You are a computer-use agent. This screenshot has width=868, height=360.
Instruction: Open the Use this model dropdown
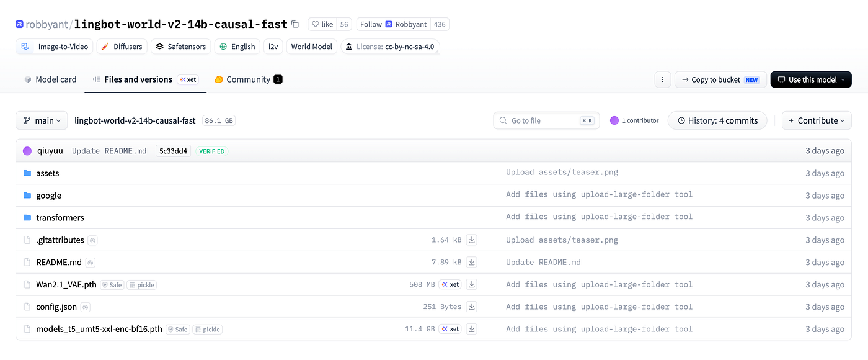(x=811, y=79)
